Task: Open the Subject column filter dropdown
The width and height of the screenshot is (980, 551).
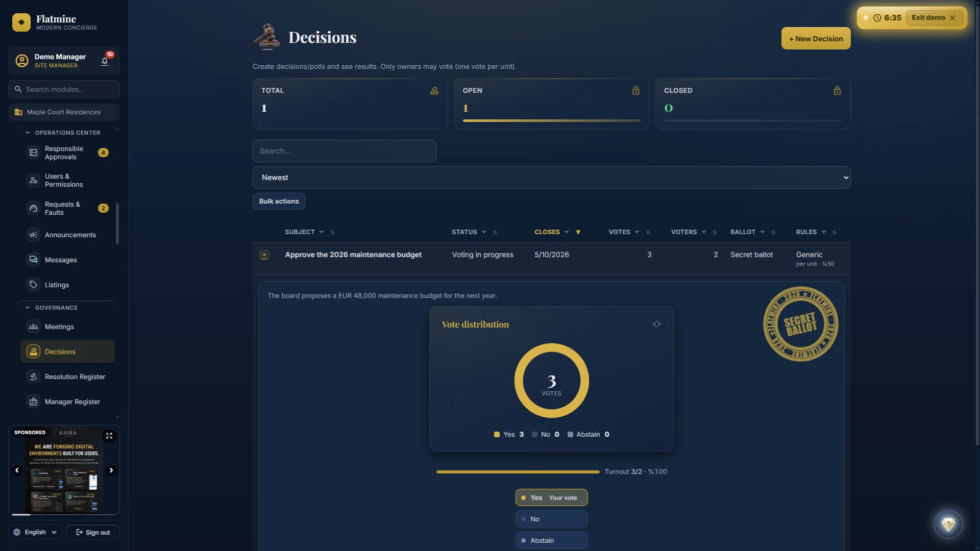Action: [x=322, y=232]
